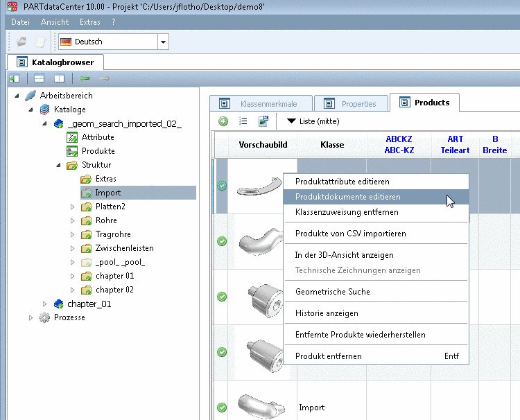
Task: Click the _pool_ _pool_ folder icon
Action: point(86,263)
